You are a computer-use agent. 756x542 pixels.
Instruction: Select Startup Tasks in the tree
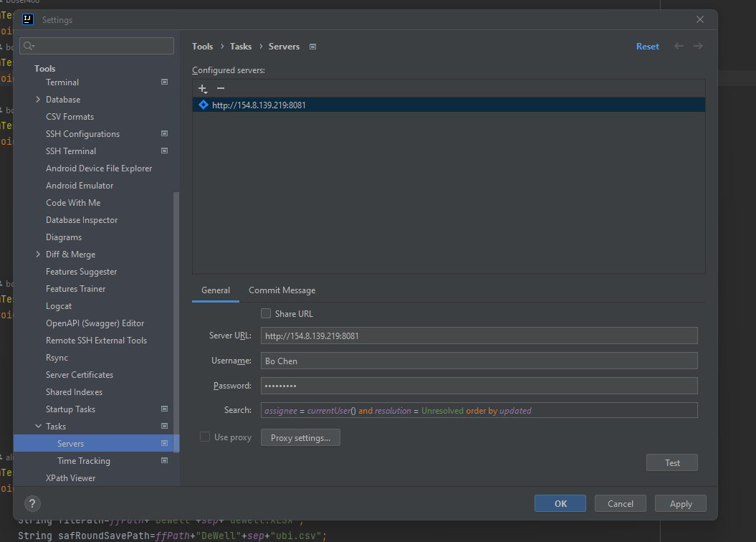70,409
